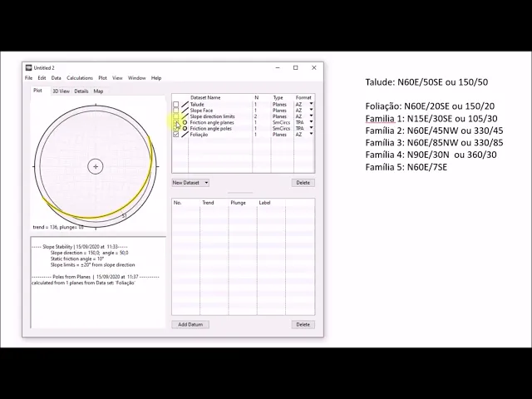
Task: Select Friction angle poles dataset name
Action: pyautogui.click(x=210, y=129)
